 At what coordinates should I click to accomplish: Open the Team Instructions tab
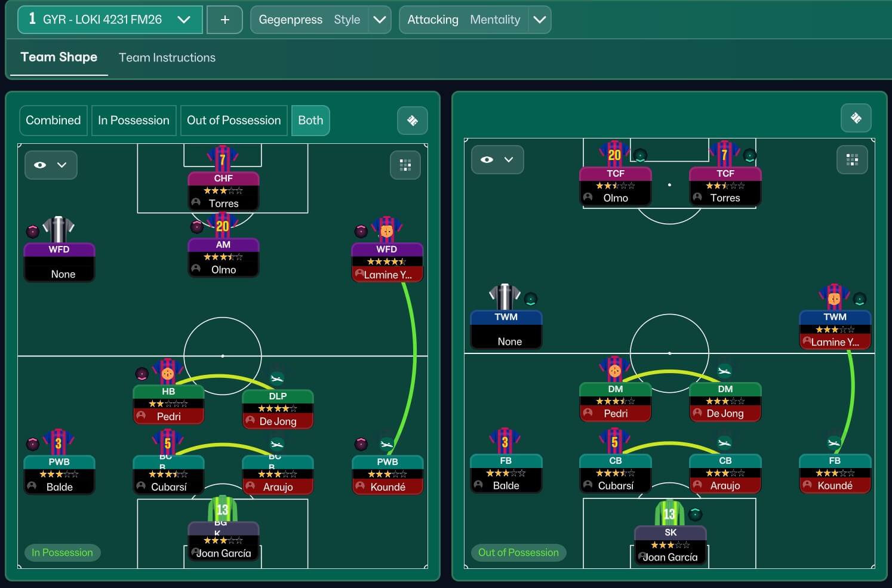click(167, 58)
